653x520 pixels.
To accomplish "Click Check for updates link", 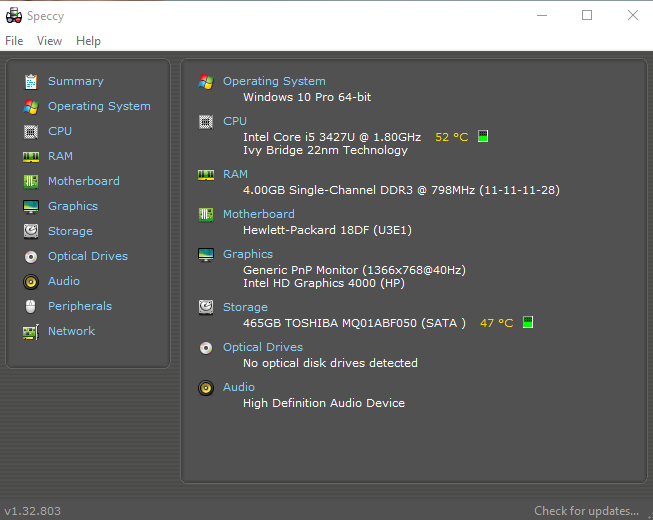I will (x=586, y=511).
